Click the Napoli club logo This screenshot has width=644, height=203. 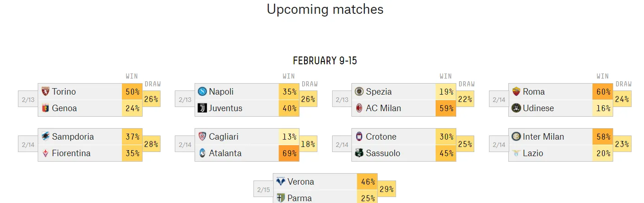click(202, 91)
